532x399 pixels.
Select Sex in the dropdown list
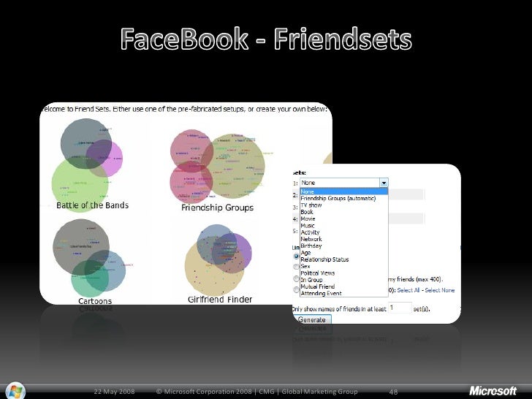(x=305, y=266)
